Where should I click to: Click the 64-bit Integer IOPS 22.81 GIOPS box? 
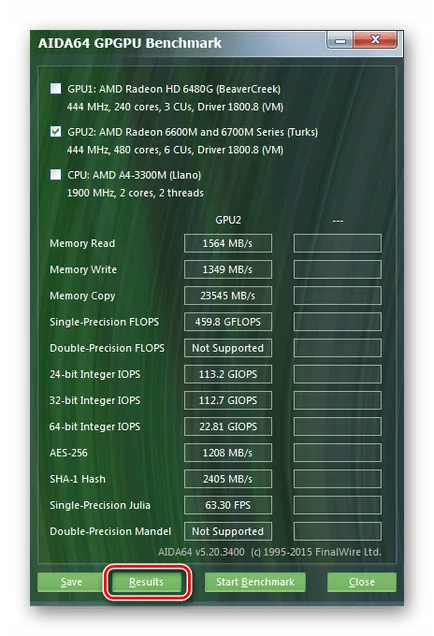[x=228, y=426]
